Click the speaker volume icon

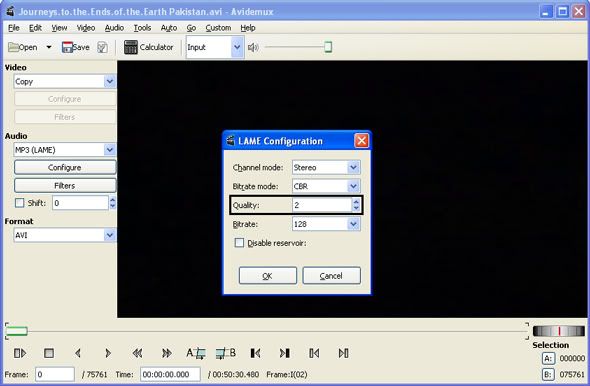[253, 47]
